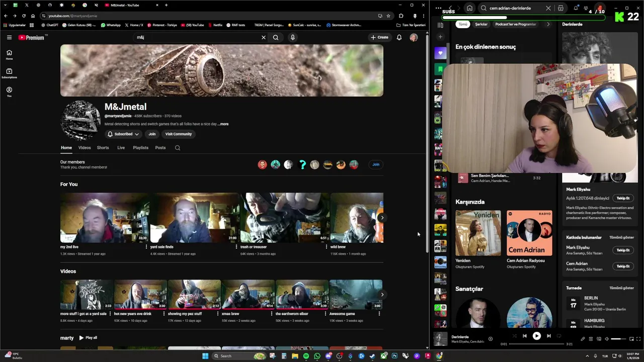Viewport: 644px width, 362px height.
Task: Open Spotify friend activity icon
Action: pos(586,8)
